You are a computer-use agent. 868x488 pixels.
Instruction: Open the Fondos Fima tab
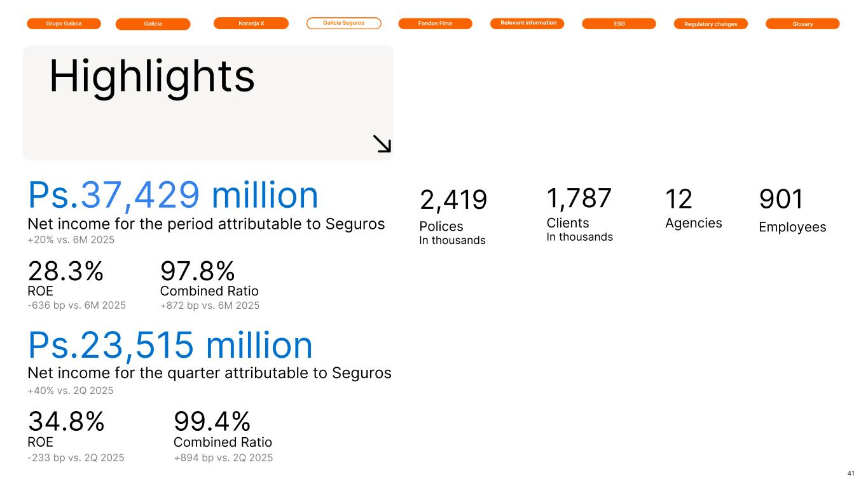pos(435,24)
